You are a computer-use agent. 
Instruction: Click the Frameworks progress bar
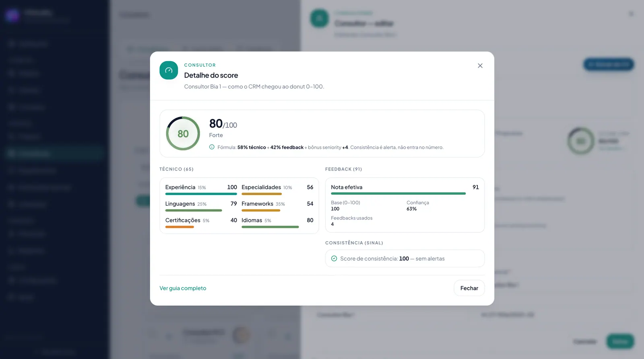(261, 210)
